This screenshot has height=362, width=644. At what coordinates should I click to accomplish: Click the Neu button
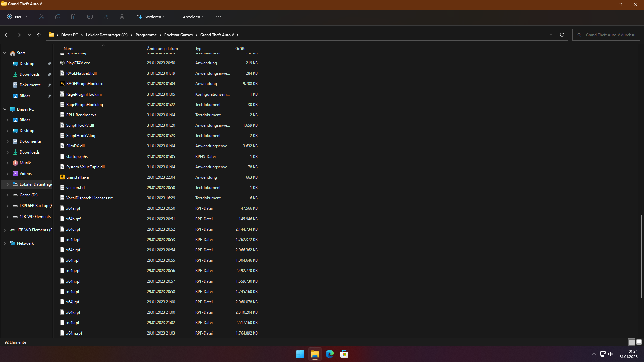pyautogui.click(x=17, y=17)
